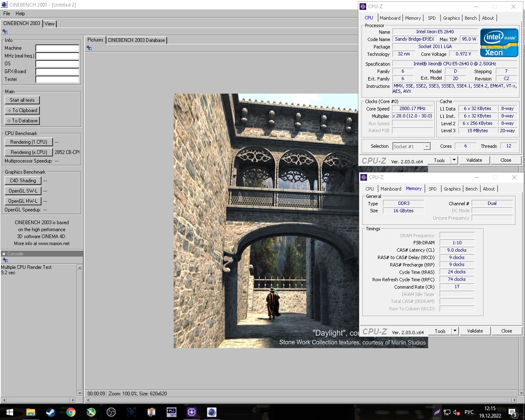Click picture view vertical scrollbar down arrow
Viewport: 525px width, 420px height.
[x=521, y=393]
